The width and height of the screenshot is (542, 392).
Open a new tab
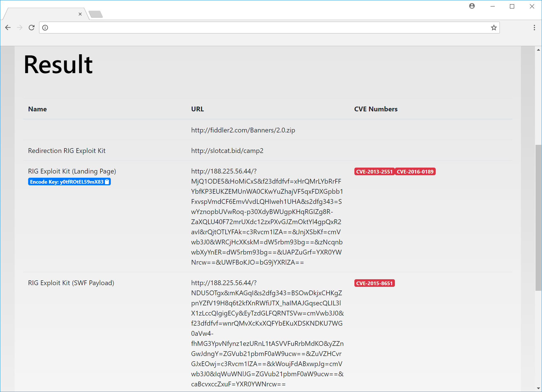[96, 14]
